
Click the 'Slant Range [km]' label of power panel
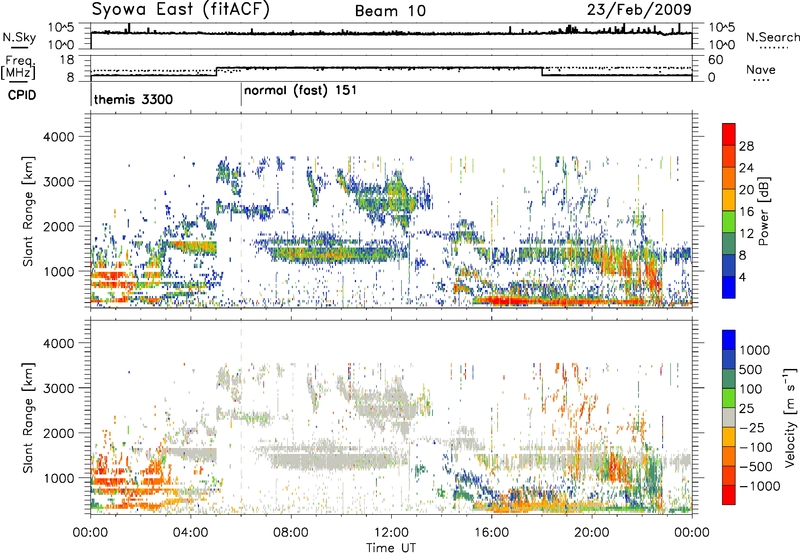coord(28,211)
